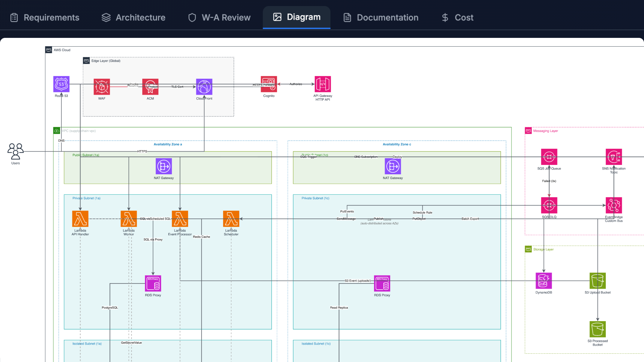
Task: Open the W-A Review tab
Action: pos(219,17)
